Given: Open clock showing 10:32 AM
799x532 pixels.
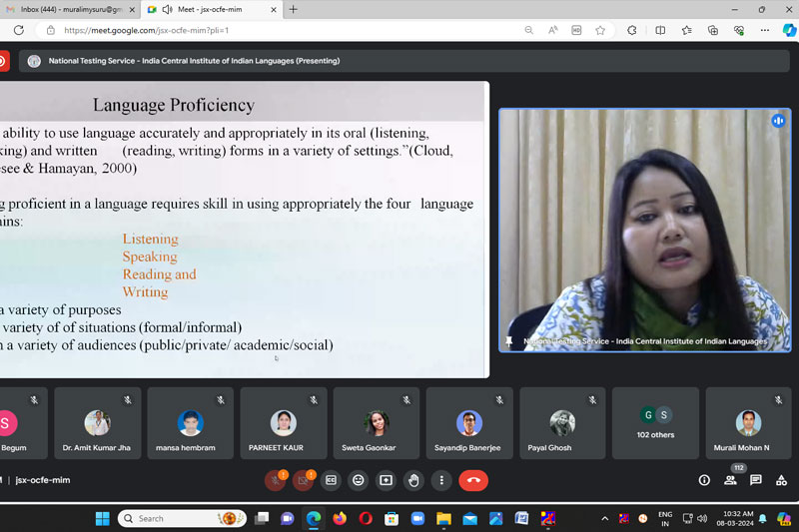Looking at the screenshot, I should (735, 518).
